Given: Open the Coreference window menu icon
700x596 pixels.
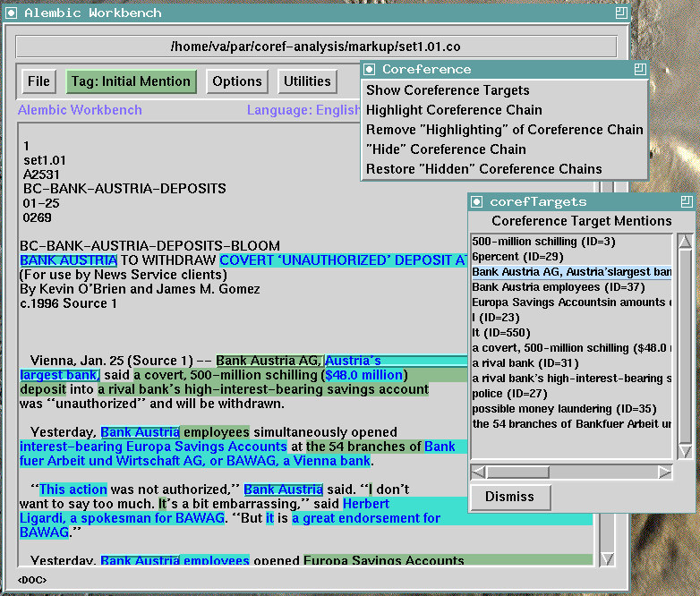Looking at the screenshot, I should coord(369,70).
